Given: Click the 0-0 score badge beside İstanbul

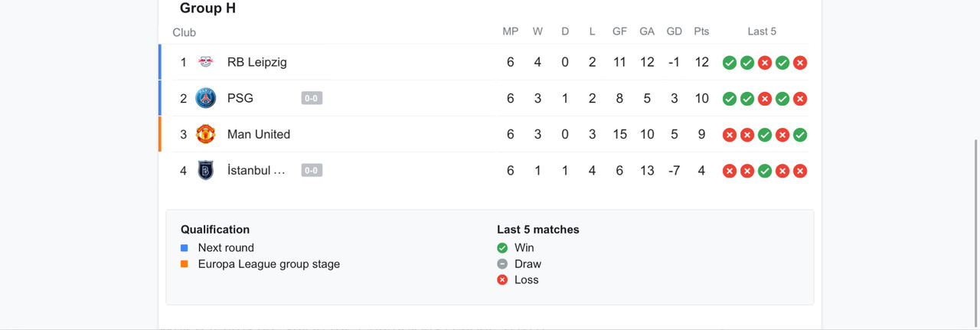Looking at the screenshot, I should (x=312, y=170).
